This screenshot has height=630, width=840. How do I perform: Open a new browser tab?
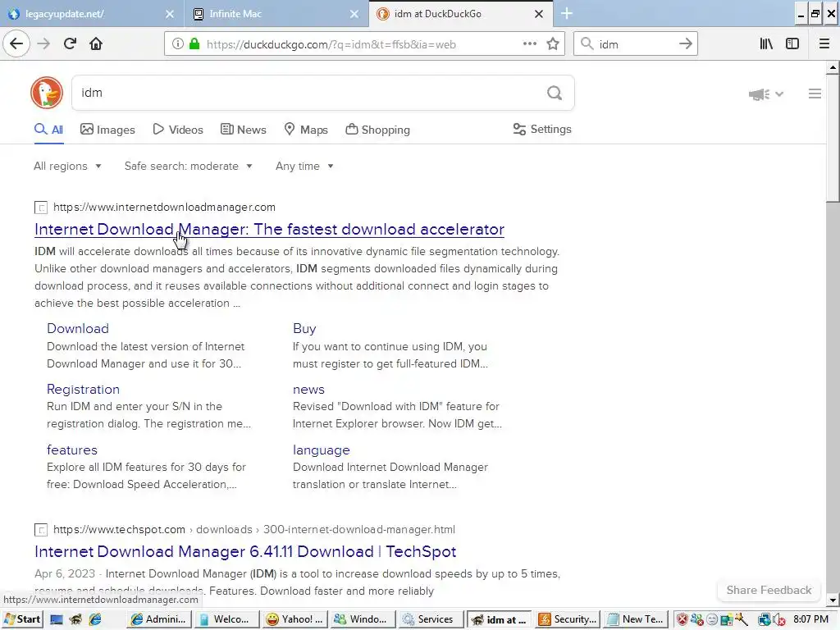coord(566,14)
